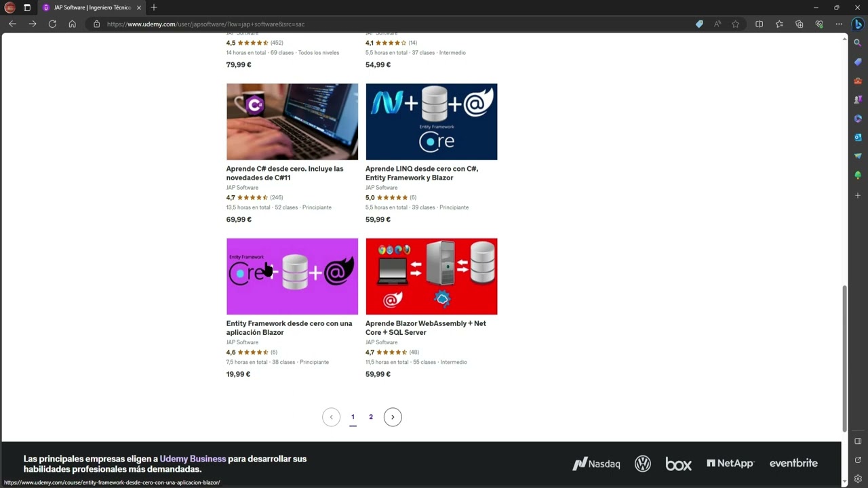This screenshot has height=488, width=868.
Task: Go to next results page arrow
Action: point(393,417)
